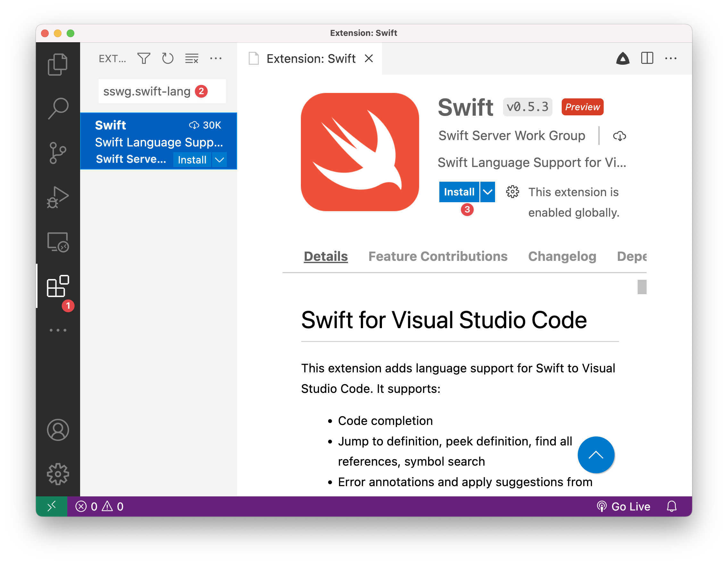Open Run and Debug view
728x564 pixels.
pos(58,197)
